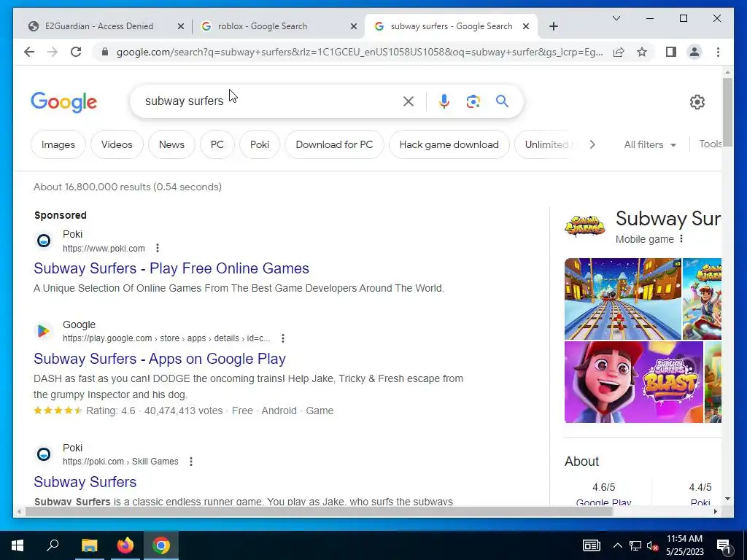The image size is (747, 560).
Task: Open Subway Surfers - Apps on Google Play
Action: (x=160, y=359)
